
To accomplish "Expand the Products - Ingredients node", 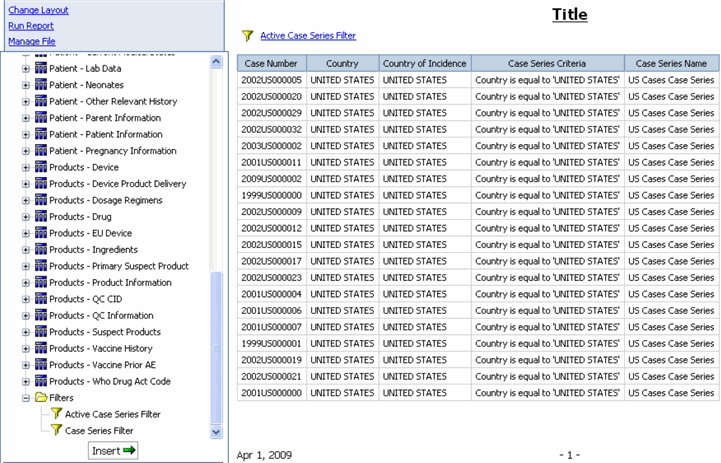I will pos(26,250).
